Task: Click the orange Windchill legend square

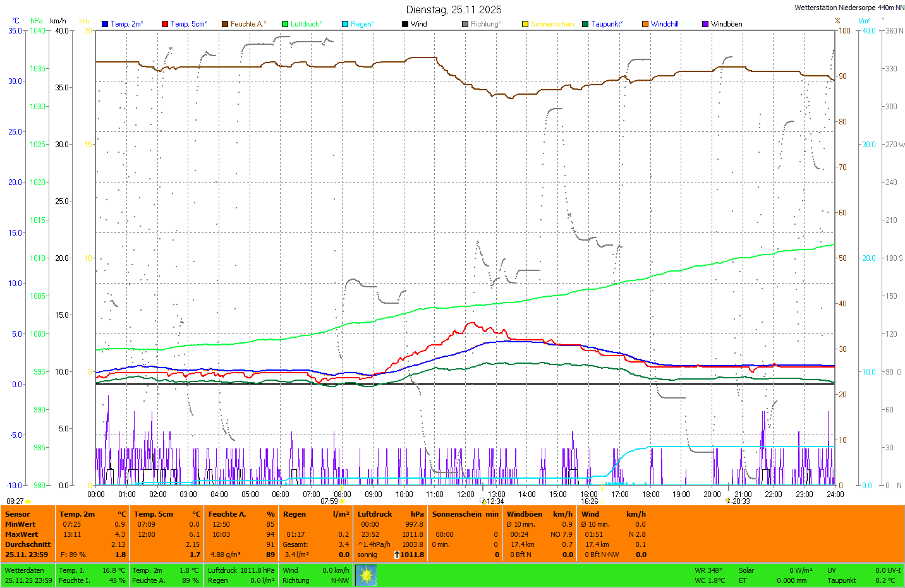Action: [x=645, y=24]
